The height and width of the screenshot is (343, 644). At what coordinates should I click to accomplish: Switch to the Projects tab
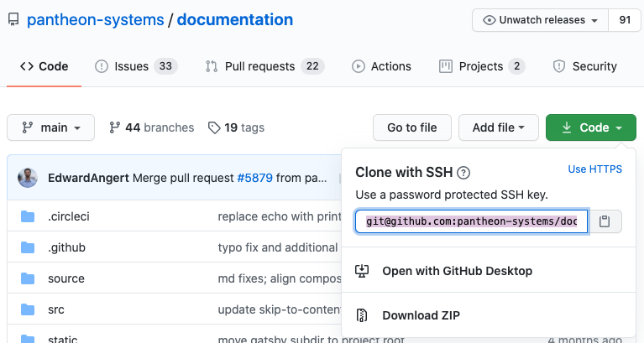click(x=482, y=66)
